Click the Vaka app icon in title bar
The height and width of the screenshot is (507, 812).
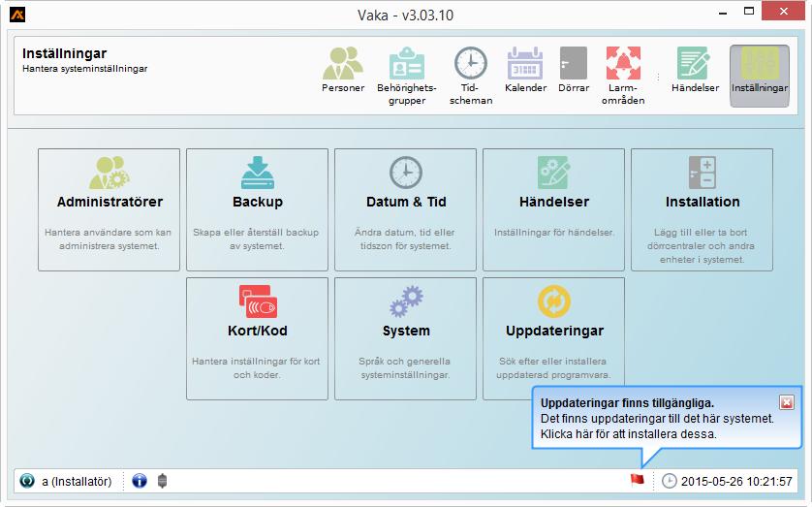(x=17, y=15)
